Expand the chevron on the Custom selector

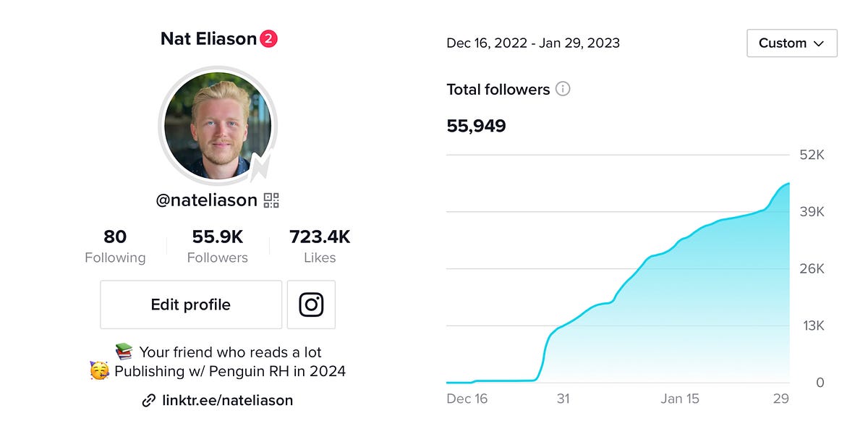coord(818,43)
